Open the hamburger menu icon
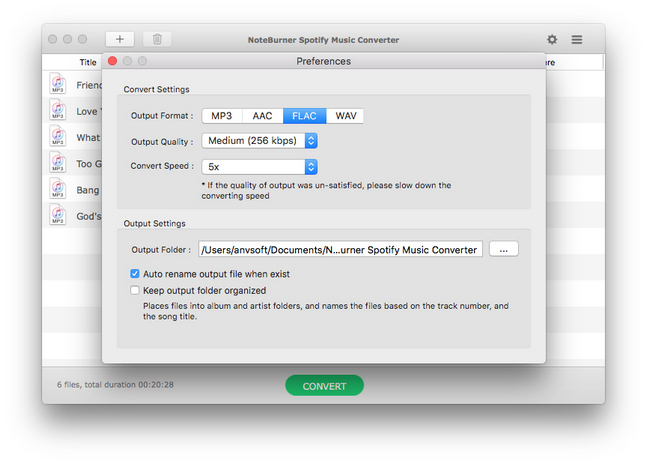647x464 pixels. coord(576,39)
